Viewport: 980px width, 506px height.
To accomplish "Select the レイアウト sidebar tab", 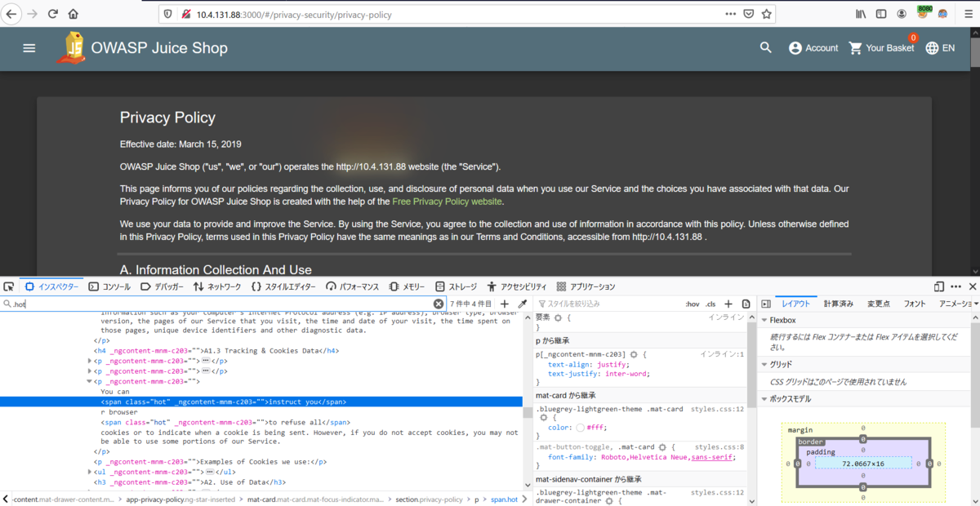I will coord(795,304).
